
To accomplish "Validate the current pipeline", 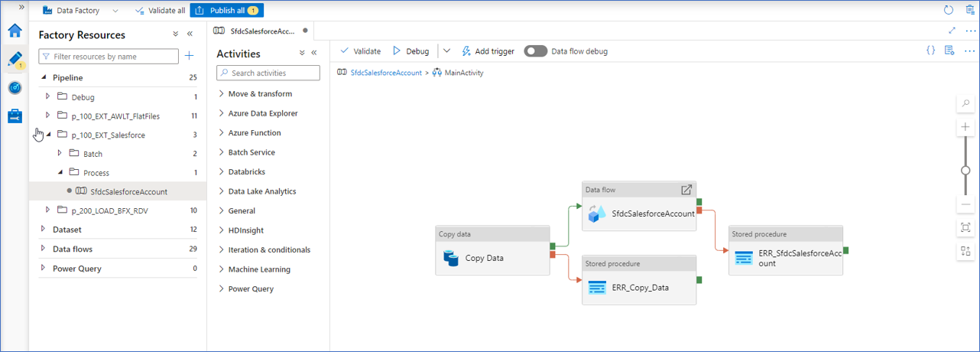I will pos(360,51).
